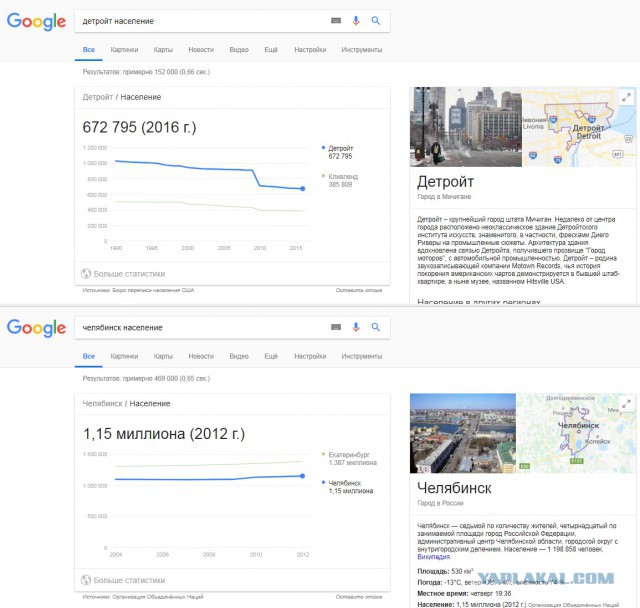Click the Google logo above Detroit search

tap(36, 21)
